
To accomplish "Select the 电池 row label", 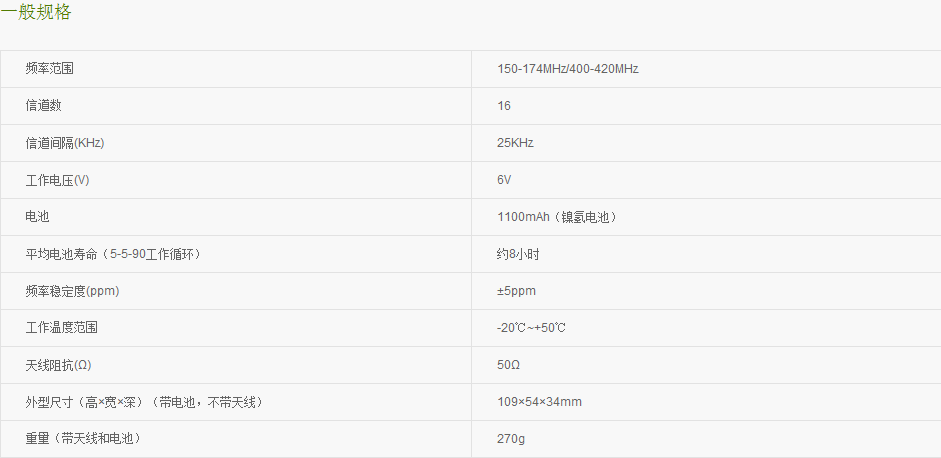I will pos(37,217).
